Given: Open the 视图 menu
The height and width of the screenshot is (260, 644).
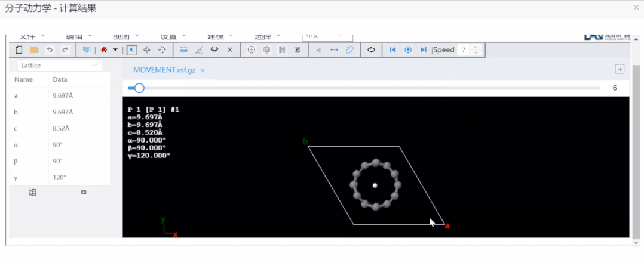Looking at the screenshot, I should point(126,36).
